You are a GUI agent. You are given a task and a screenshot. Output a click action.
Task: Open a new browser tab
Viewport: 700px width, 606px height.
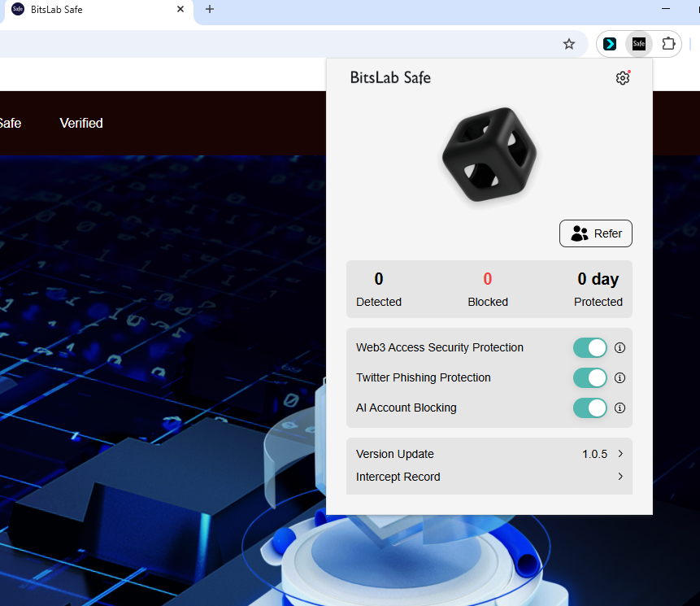click(x=210, y=9)
